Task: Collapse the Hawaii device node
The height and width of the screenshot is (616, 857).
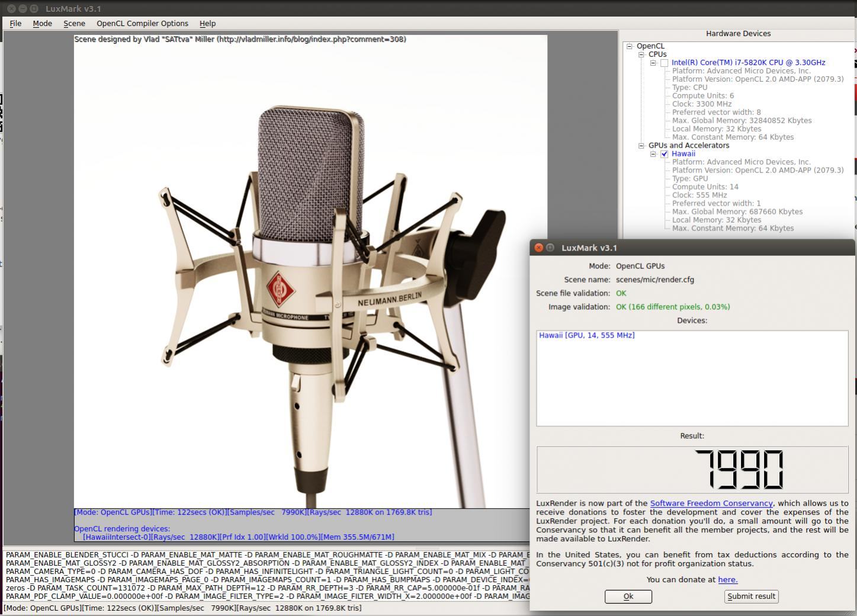Action: click(653, 153)
